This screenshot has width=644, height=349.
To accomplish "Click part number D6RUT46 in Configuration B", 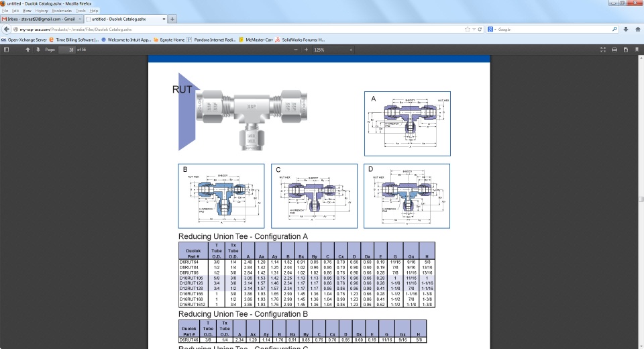I will click(189, 340).
